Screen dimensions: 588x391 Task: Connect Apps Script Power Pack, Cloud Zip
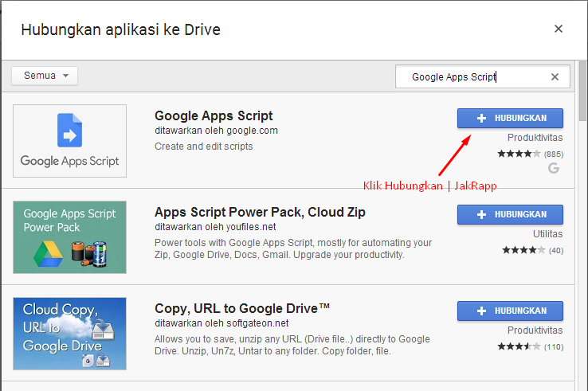[510, 214]
